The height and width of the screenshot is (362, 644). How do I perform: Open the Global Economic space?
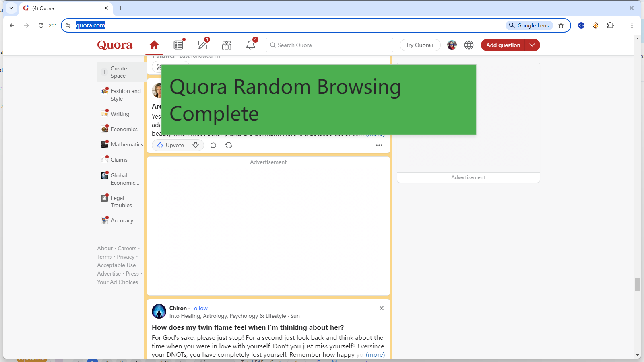(x=122, y=179)
